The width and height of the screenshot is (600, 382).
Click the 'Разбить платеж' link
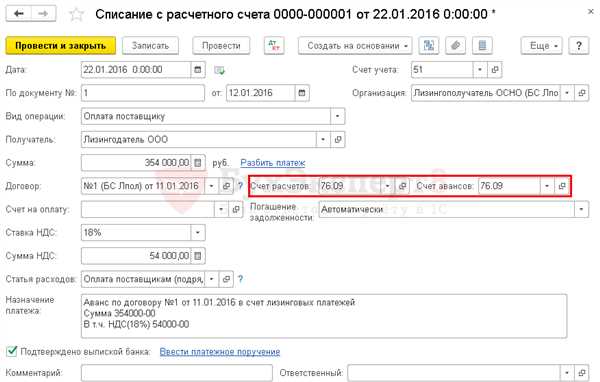[272, 163]
